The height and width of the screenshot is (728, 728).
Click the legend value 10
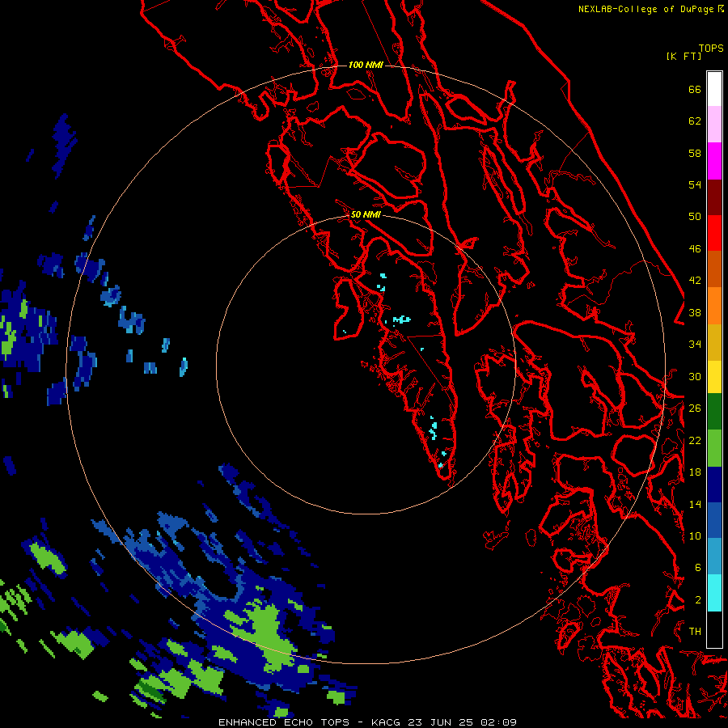coord(695,535)
